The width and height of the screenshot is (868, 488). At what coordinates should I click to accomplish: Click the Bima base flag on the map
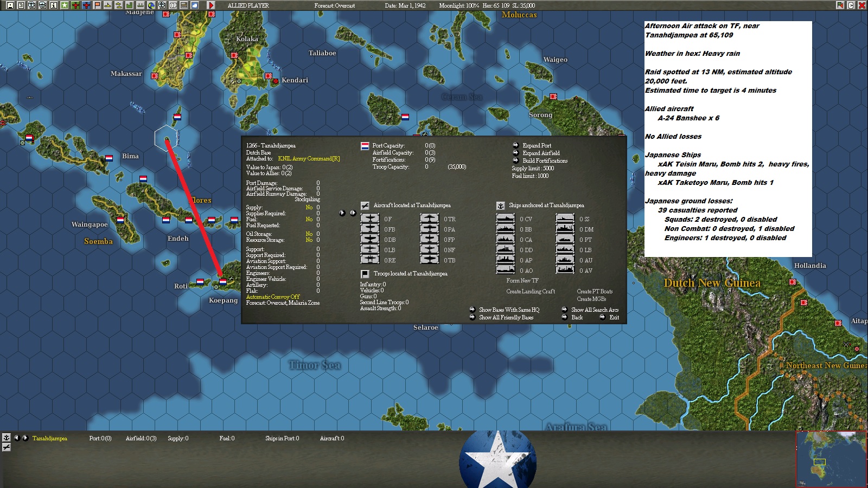[109, 158]
